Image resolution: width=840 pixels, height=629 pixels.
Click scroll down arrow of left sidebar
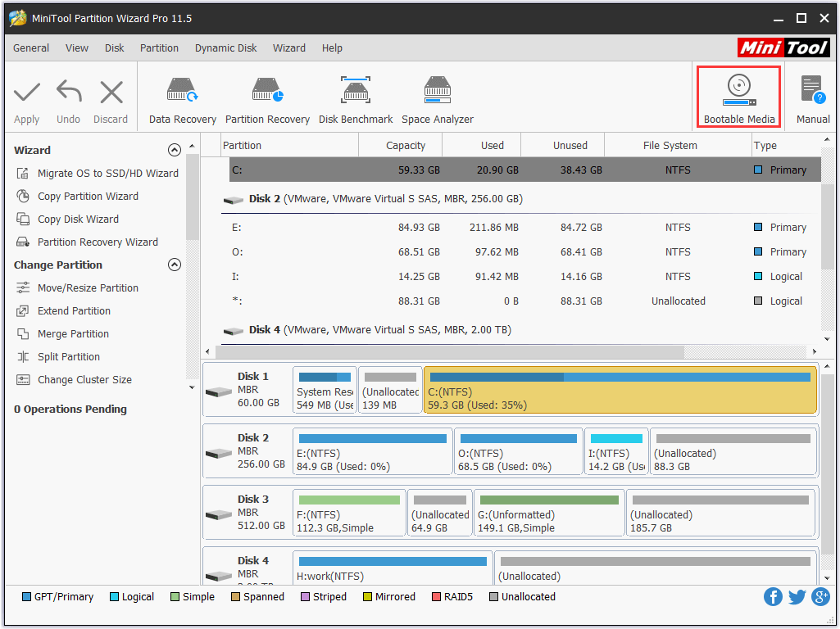click(x=192, y=387)
